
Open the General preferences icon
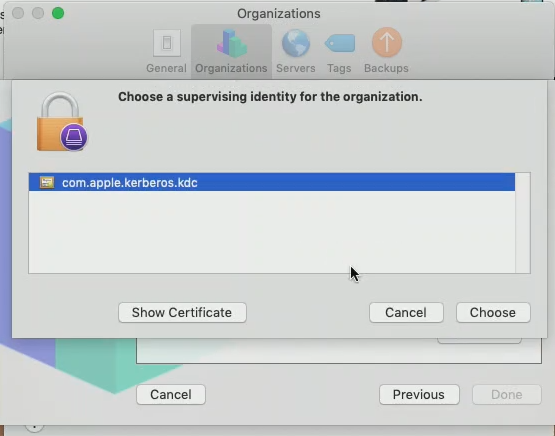coord(167,43)
